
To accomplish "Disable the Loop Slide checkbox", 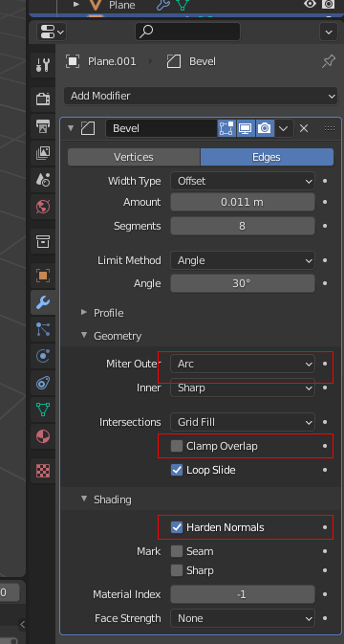I will pos(177,470).
